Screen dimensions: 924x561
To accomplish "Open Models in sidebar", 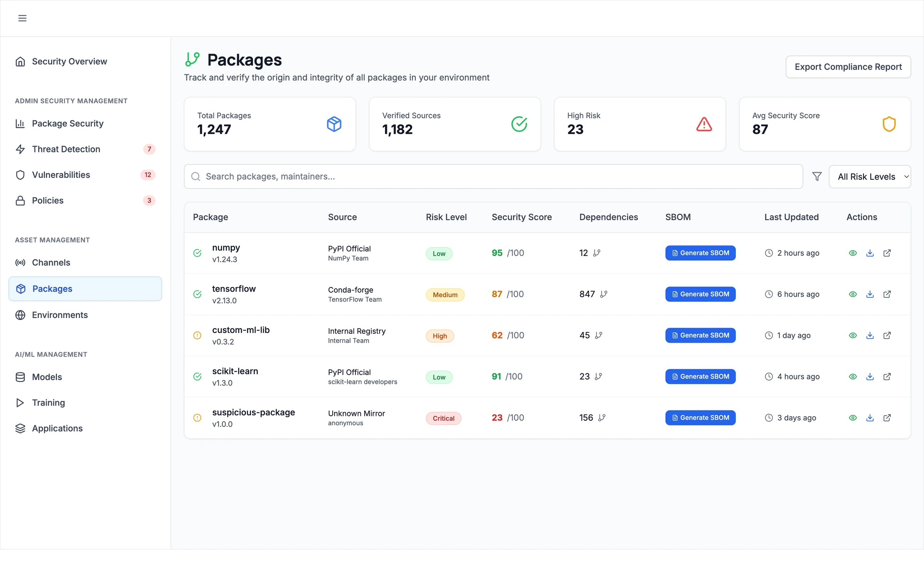I will (x=85, y=377).
